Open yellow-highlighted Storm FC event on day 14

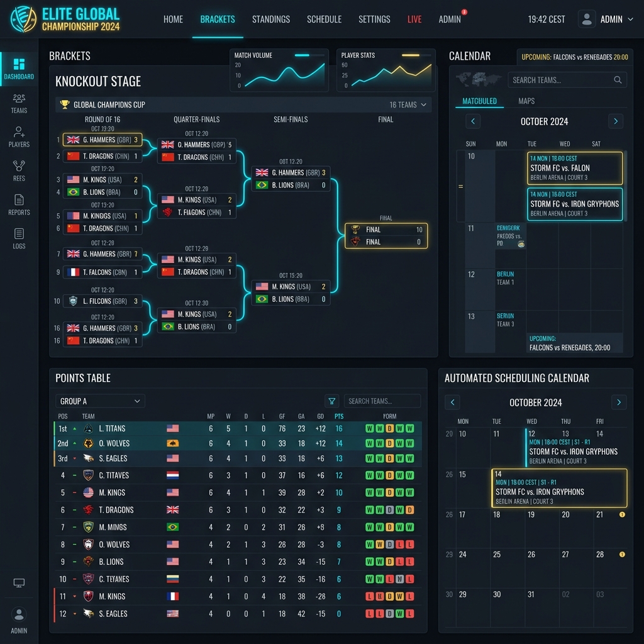(559, 488)
